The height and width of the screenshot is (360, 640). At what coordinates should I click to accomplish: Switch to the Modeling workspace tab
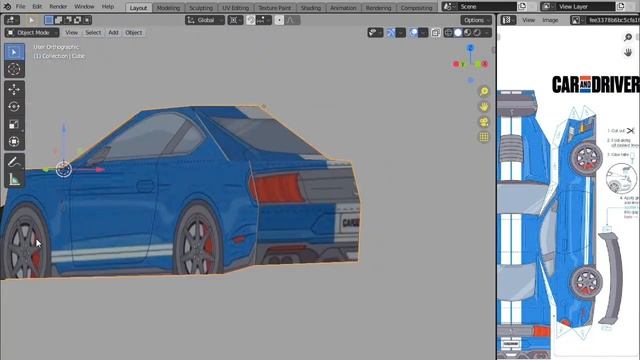point(168,8)
